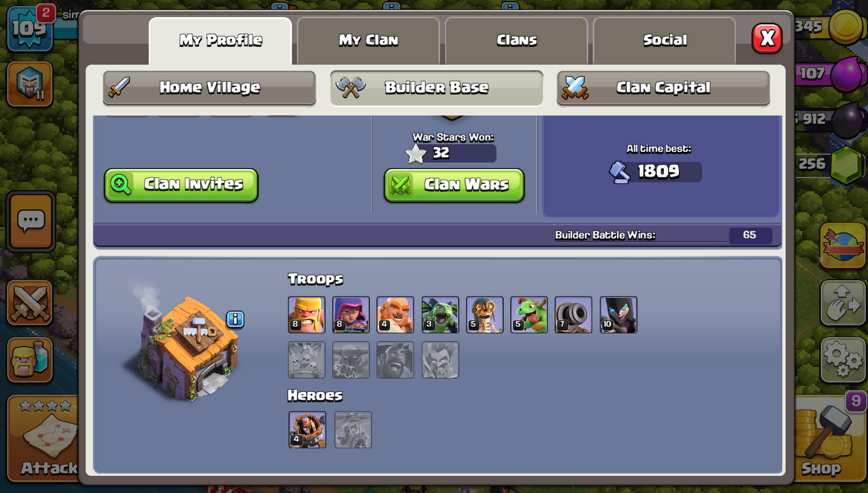
Task: Open the game settings gears
Action: click(843, 360)
